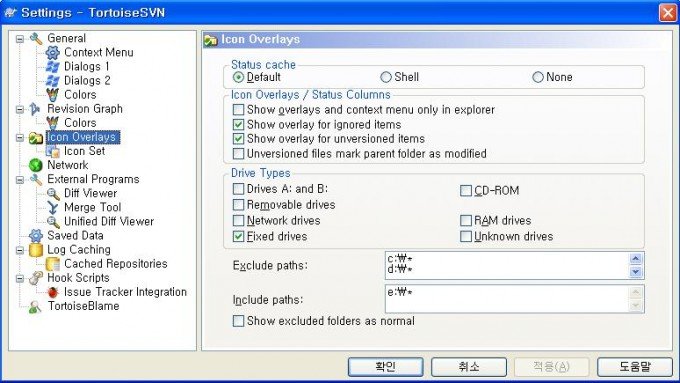Collapse the External Programs tree node
Viewport: 680px width, 383px height.
[20, 179]
